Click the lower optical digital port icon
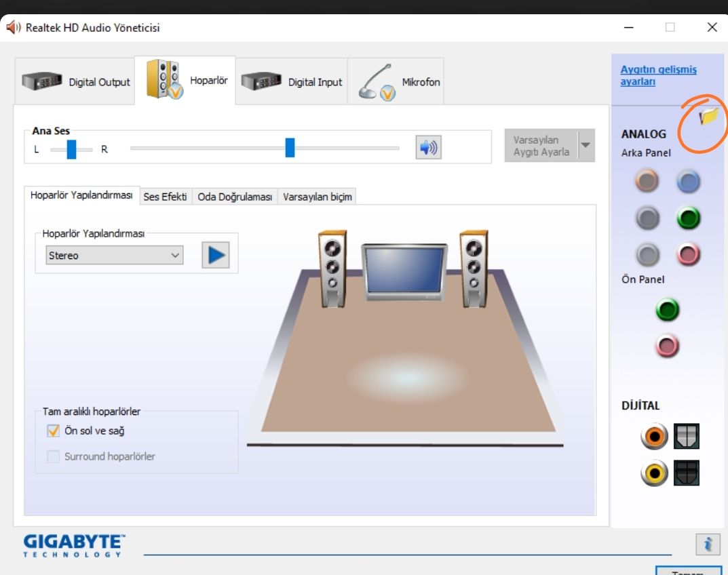Screen dimensions: 728x575 point(686,473)
